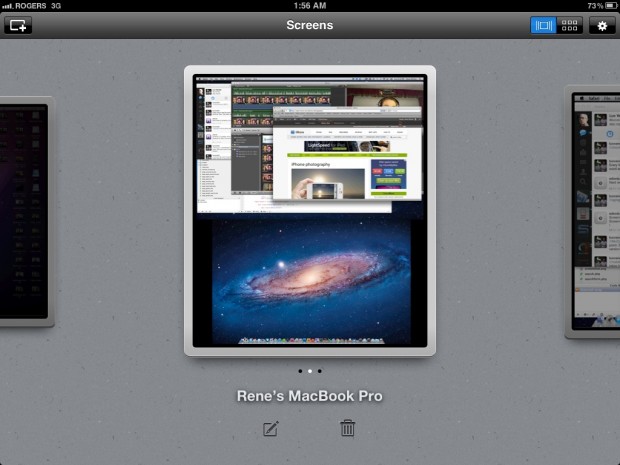620x465 pixels.
Task: Tap the third page indicator dot
Action: click(319, 371)
